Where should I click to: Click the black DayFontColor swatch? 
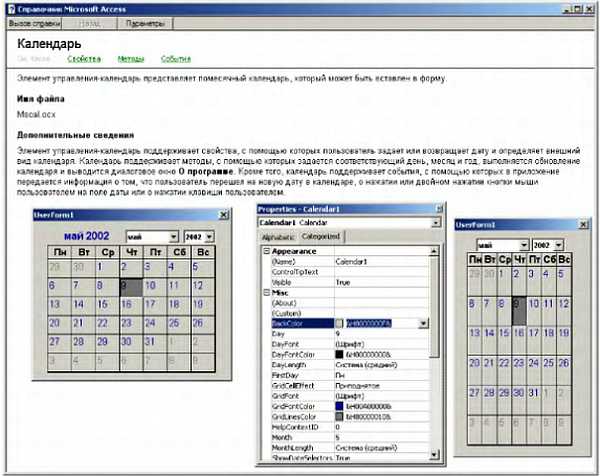(339, 354)
